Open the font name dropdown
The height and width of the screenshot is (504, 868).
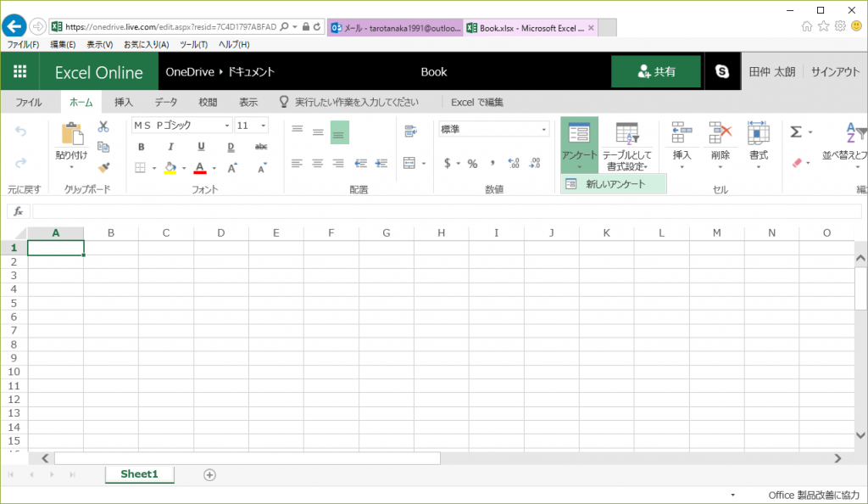click(227, 126)
